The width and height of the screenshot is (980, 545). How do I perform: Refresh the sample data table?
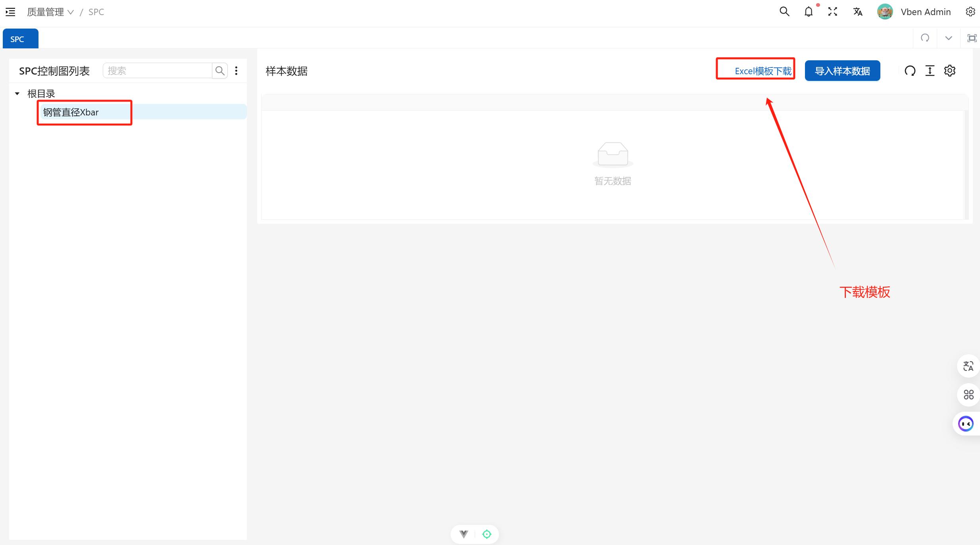click(910, 71)
